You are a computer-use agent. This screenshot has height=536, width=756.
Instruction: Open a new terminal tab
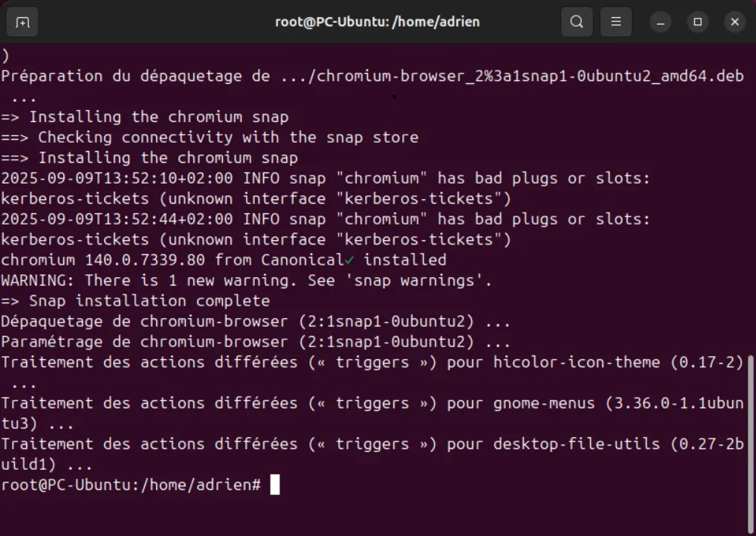pyautogui.click(x=22, y=22)
